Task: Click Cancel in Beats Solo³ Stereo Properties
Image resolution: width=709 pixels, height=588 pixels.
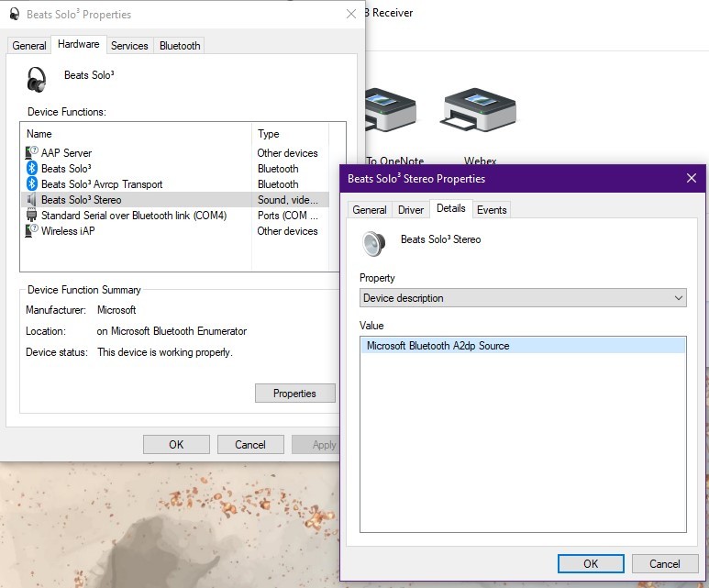Action: (665, 563)
